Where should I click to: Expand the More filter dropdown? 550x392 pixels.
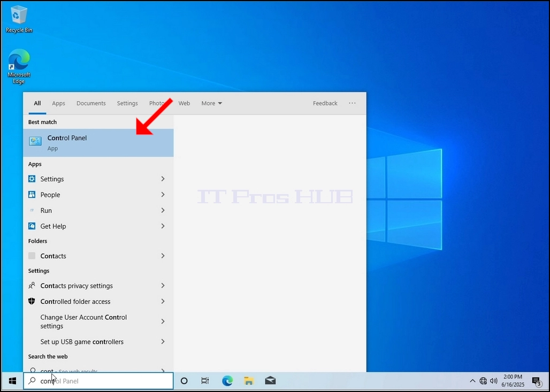pyautogui.click(x=211, y=103)
